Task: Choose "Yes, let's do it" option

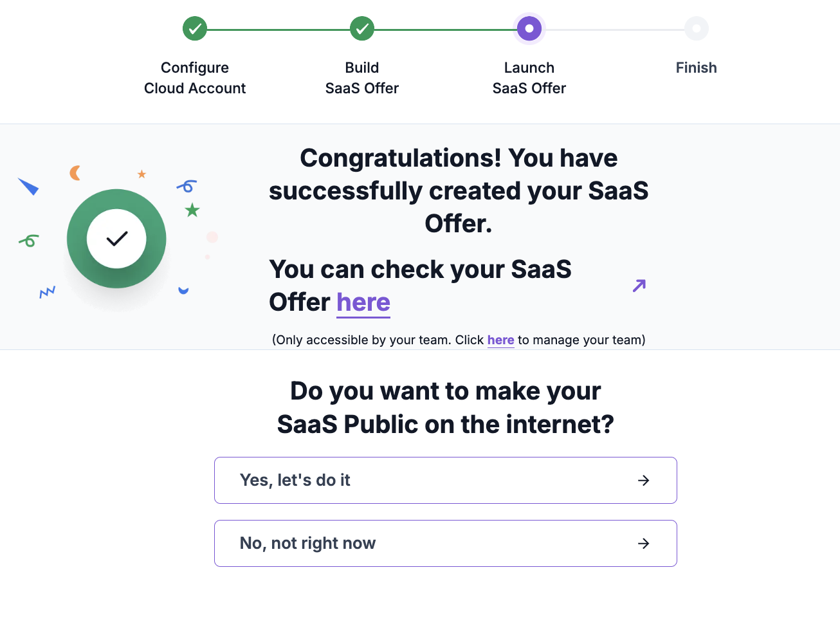Action: pos(445,481)
